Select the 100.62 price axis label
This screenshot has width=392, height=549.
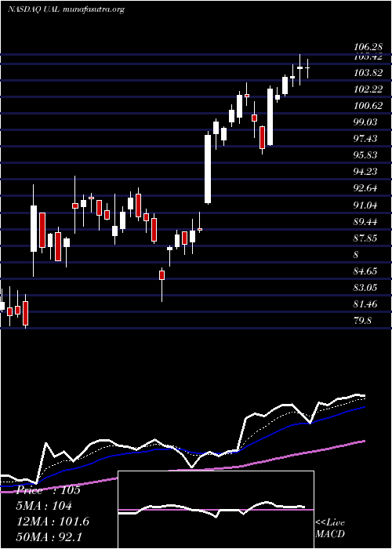pyautogui.click(x=368, y=106)
